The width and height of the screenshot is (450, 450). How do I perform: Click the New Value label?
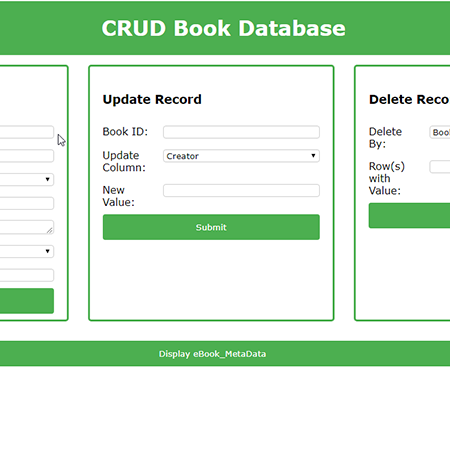[x=118, y=196]
